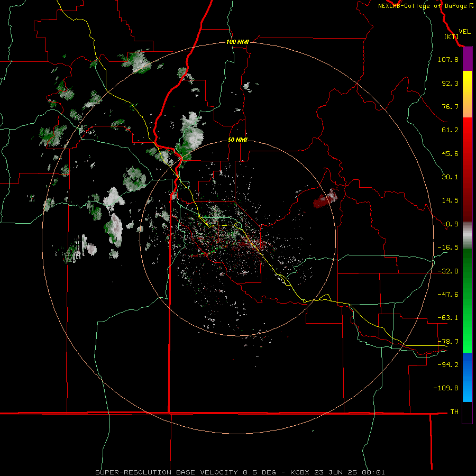Click the -16.5 velocity scale value
476x476 pixels.
pyautogui.click(x=448, y=248)
